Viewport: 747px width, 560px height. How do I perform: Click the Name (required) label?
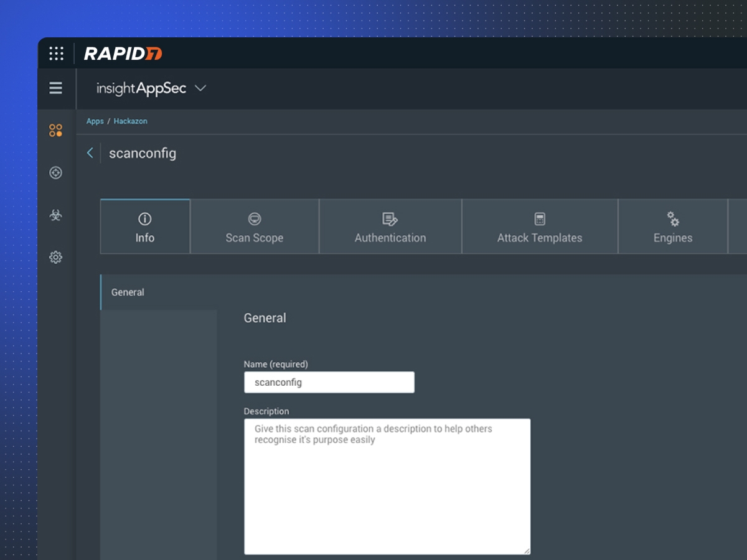click(276, 364)
